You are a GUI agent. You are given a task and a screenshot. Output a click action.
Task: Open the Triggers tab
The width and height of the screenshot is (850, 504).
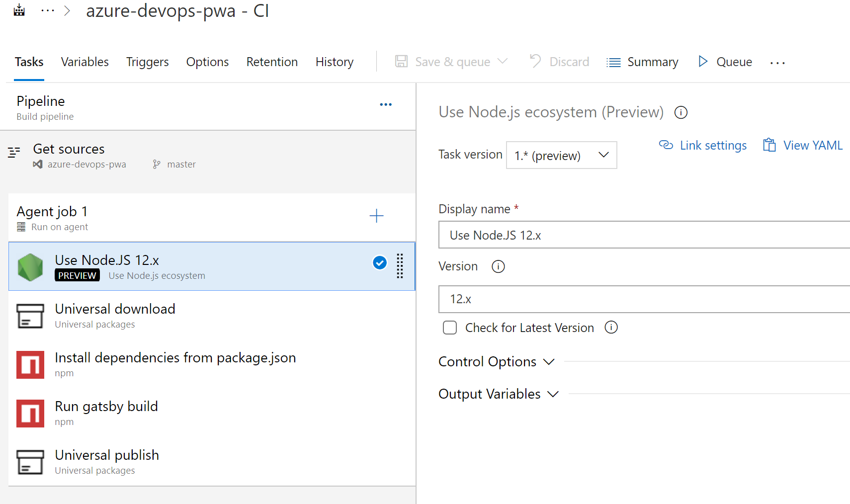147,62
